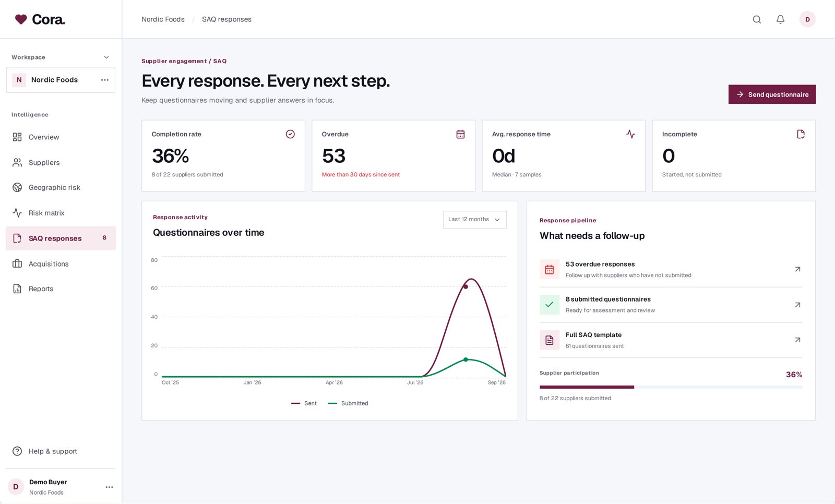This screenshot has width=835, height=504.
Task: Open Acquisitions in sidebar
Action: point(61,264)
